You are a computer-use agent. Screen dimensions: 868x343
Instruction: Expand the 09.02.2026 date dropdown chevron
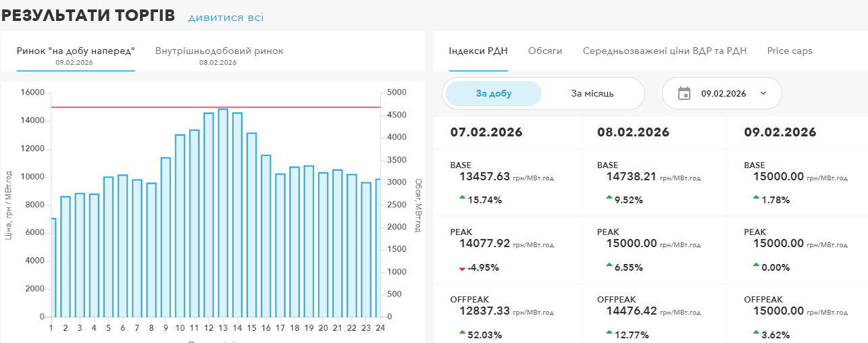pos(763,93)
